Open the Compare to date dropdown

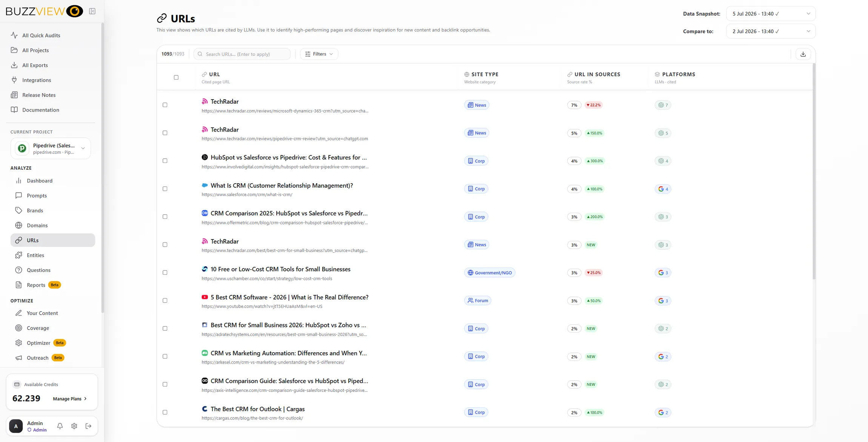click(771, 31)
